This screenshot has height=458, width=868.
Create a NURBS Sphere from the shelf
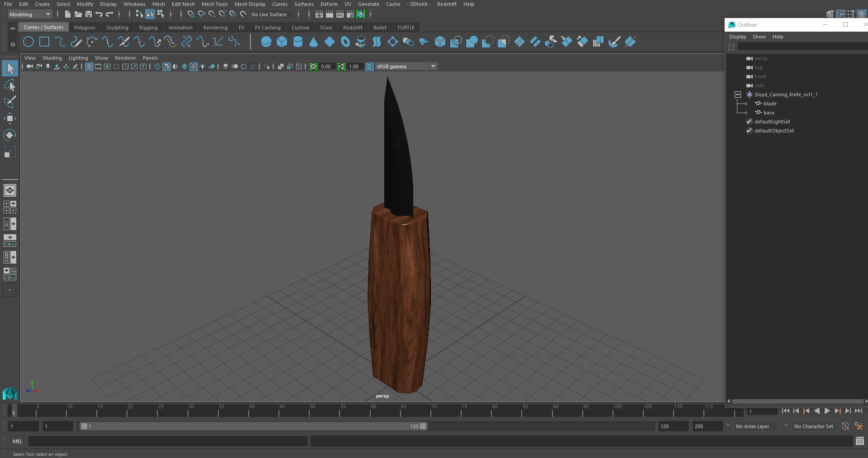pos(266,42)
